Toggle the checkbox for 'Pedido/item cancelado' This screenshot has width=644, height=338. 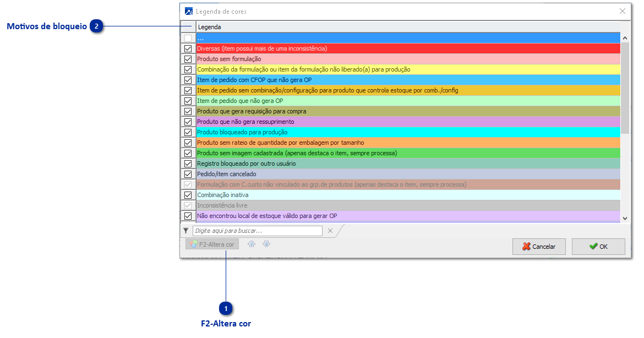pyautogui.click(x=188, y=174)
